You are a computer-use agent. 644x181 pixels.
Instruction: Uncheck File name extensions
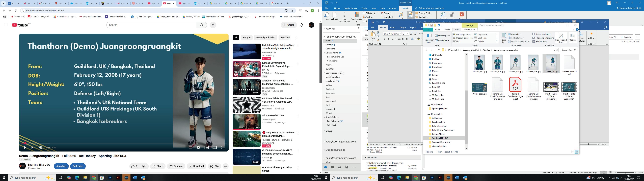click(x=534, y=38)
